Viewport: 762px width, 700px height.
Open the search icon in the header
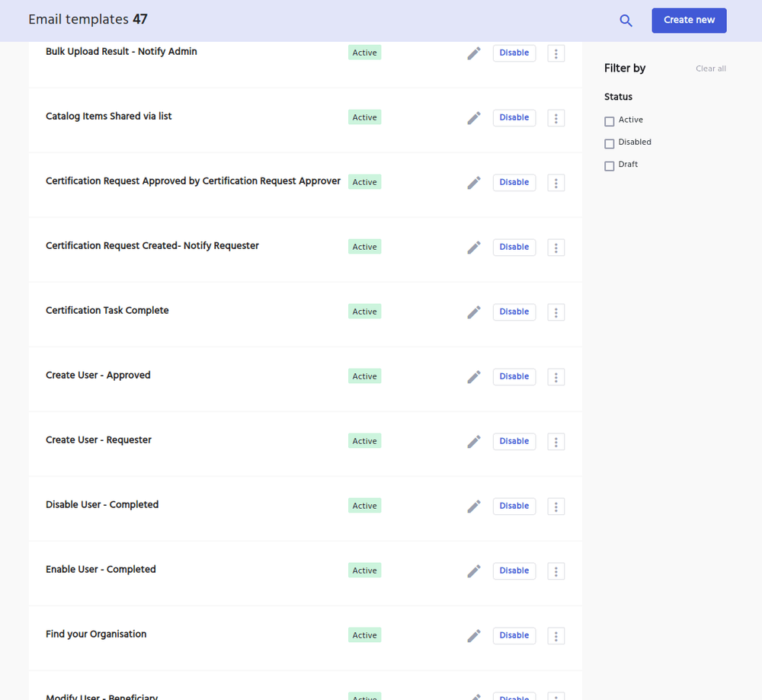click(x=626, y=21)
